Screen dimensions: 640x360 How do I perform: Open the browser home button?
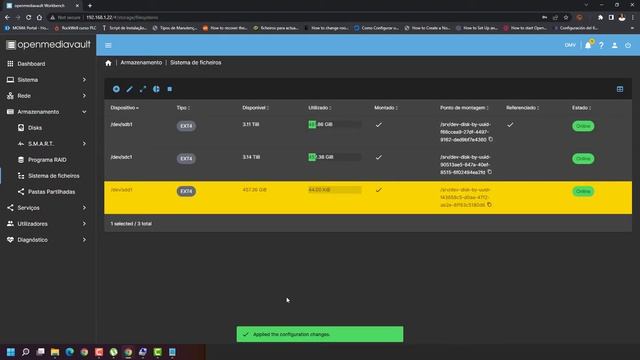39,18
